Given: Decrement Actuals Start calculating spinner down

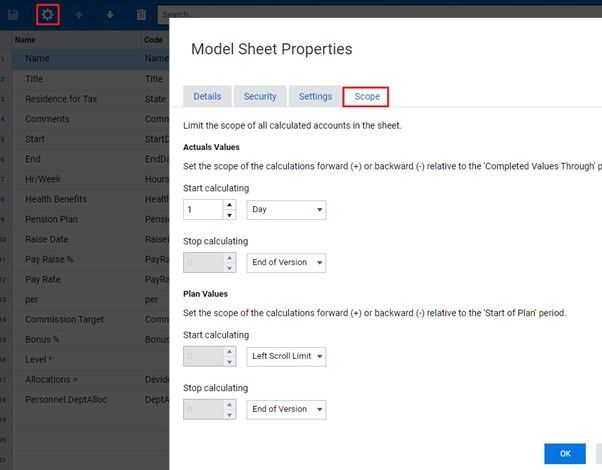Looking at the screenshot, I should coord(228,216).
